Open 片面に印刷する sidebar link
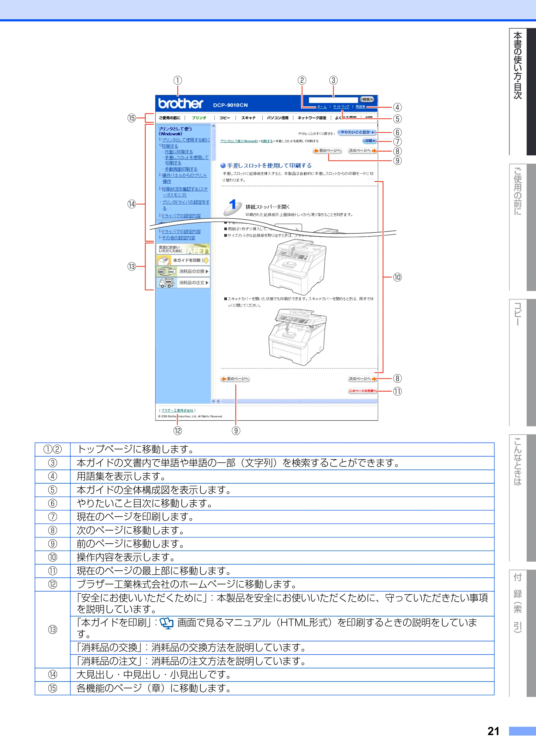536x756 pixels. coord(179,152)
